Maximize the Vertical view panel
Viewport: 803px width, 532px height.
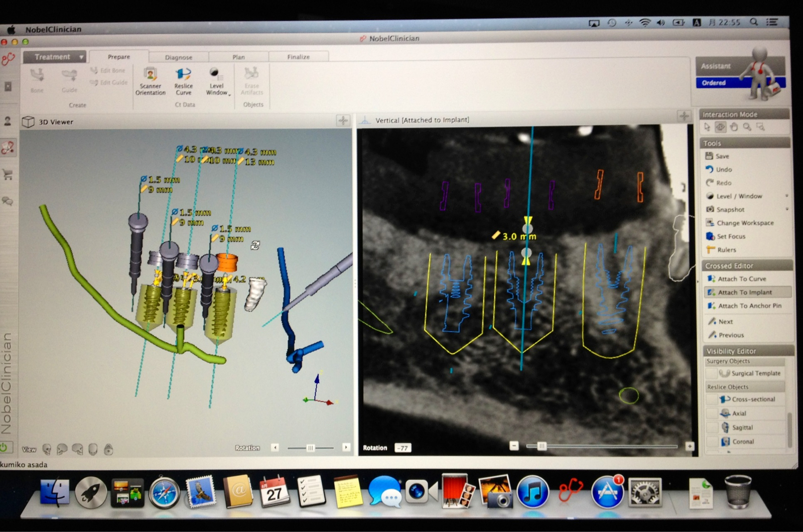point(684,116)
